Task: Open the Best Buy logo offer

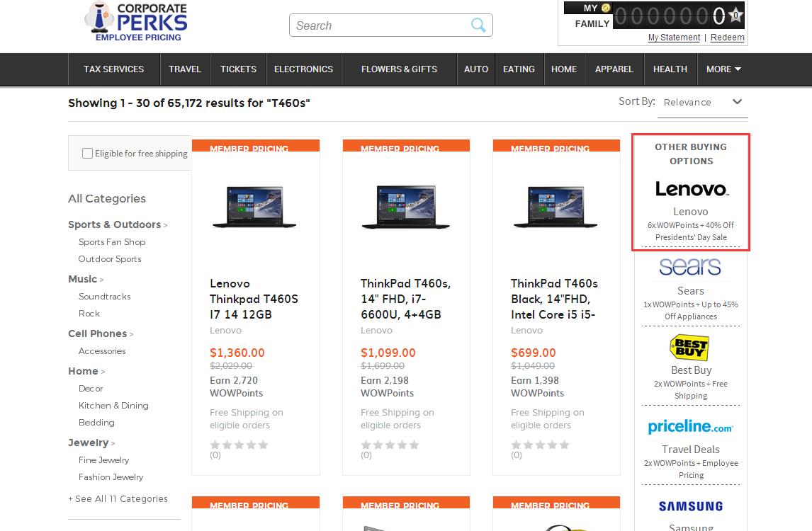Action: 689,347
